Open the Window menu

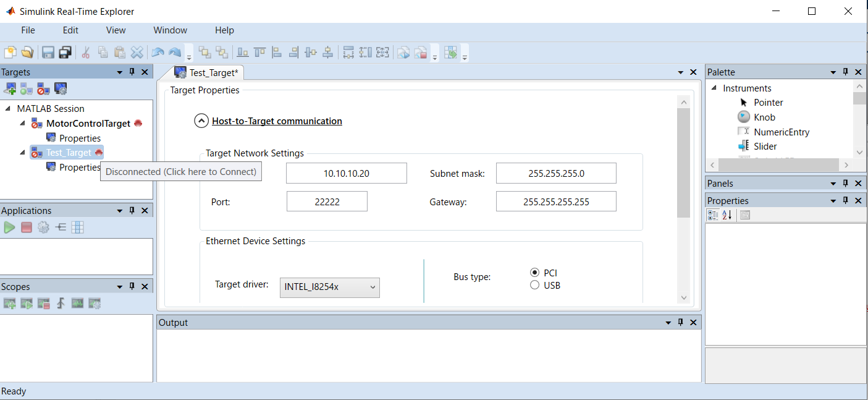pyautogui.click(x=170, y=30)
